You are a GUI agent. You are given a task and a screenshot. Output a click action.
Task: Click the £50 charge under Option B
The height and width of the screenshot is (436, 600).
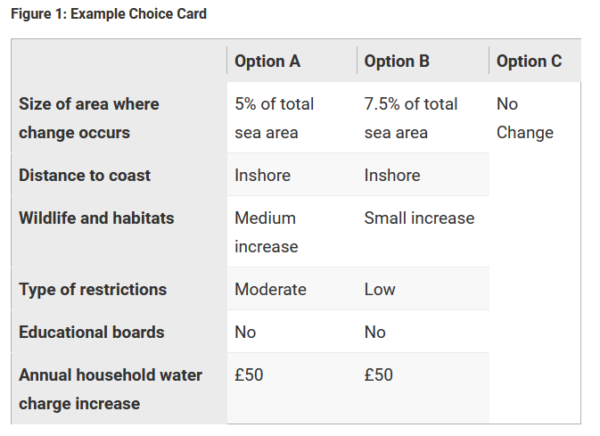pos(379,375)
